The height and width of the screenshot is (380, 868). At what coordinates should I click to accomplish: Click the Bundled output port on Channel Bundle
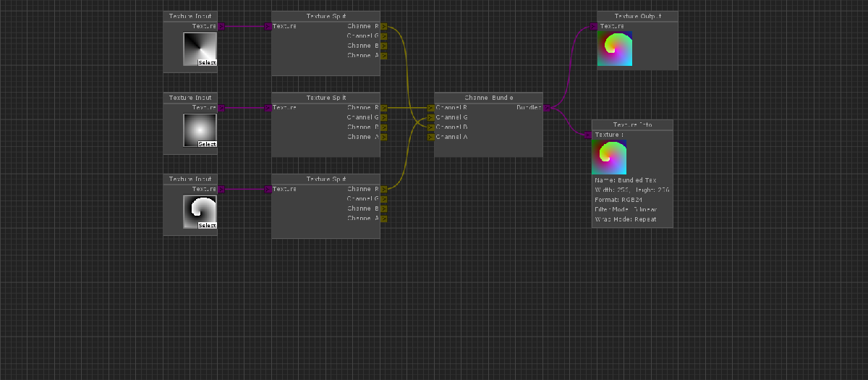point(547,108)
